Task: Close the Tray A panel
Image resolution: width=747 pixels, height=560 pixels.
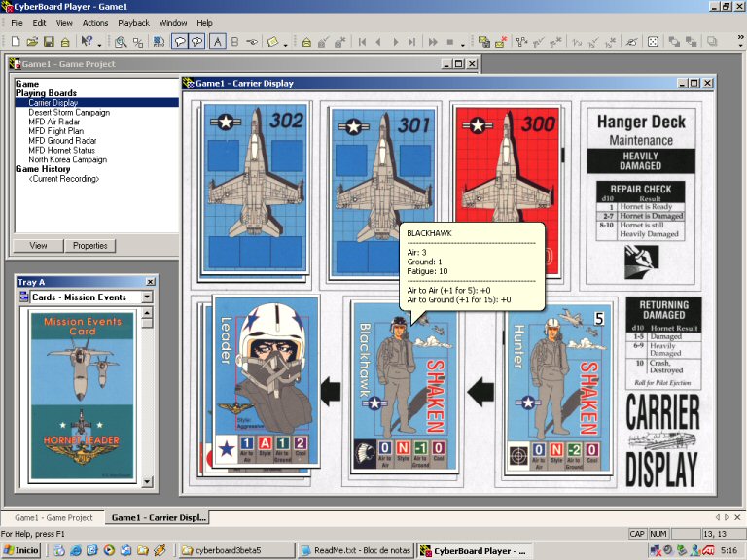Action: pyautogui.click(x=150, y=282)
